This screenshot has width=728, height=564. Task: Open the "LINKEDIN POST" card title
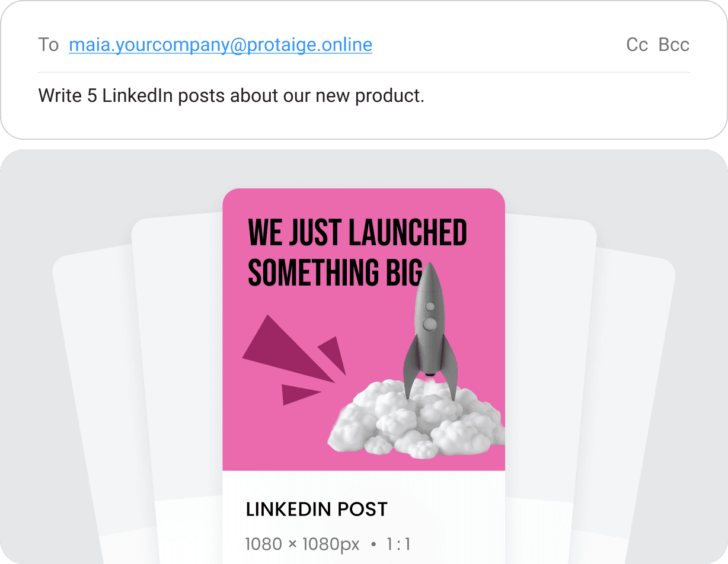coord(317,509)
